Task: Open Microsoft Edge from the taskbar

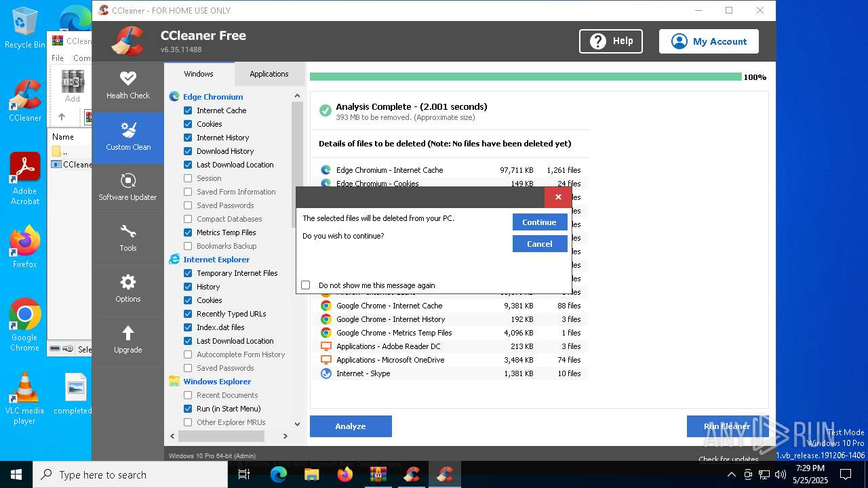Action: [x=279, y=474]
